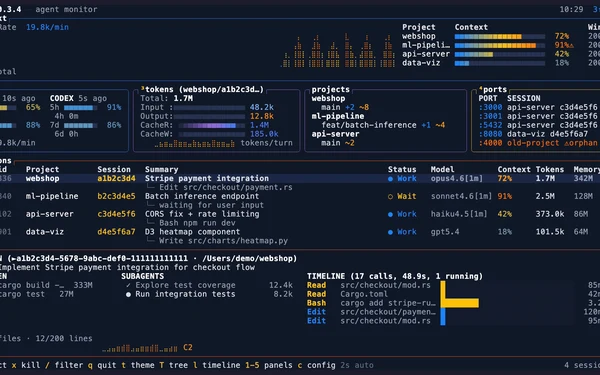Click the warning triangle after ml-pipeline's 91% context
600x375 pixels.
(572, 46)
